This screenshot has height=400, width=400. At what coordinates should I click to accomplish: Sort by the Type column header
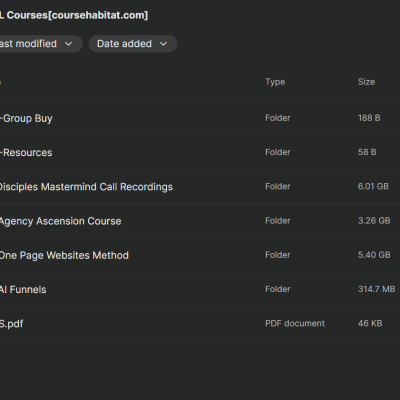[x=275, y=82]
